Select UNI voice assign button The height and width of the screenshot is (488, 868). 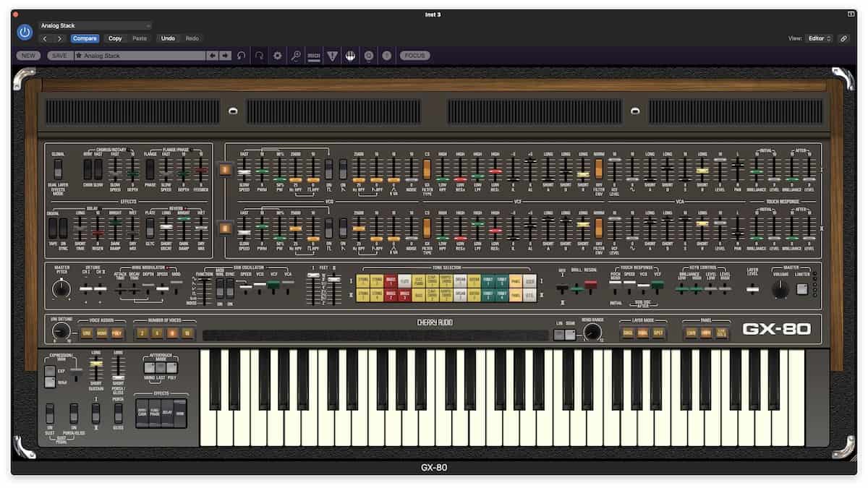click(x=86, y=333)
